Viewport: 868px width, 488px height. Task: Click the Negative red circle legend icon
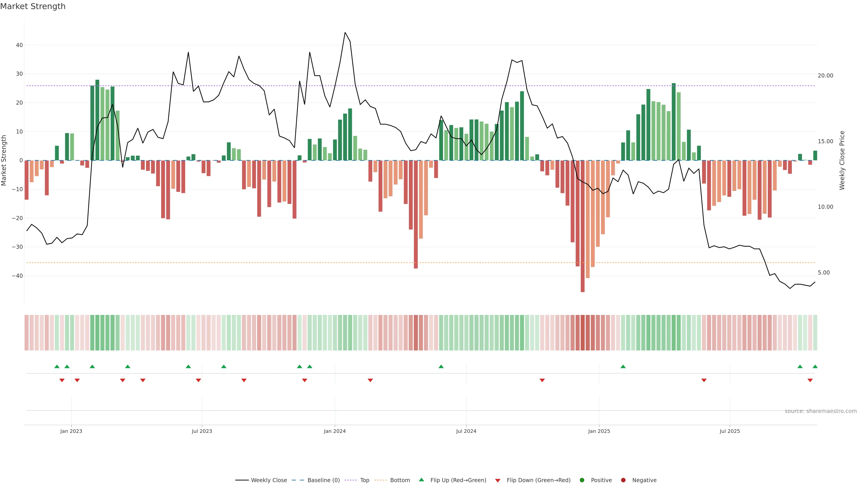pos(623,480)
